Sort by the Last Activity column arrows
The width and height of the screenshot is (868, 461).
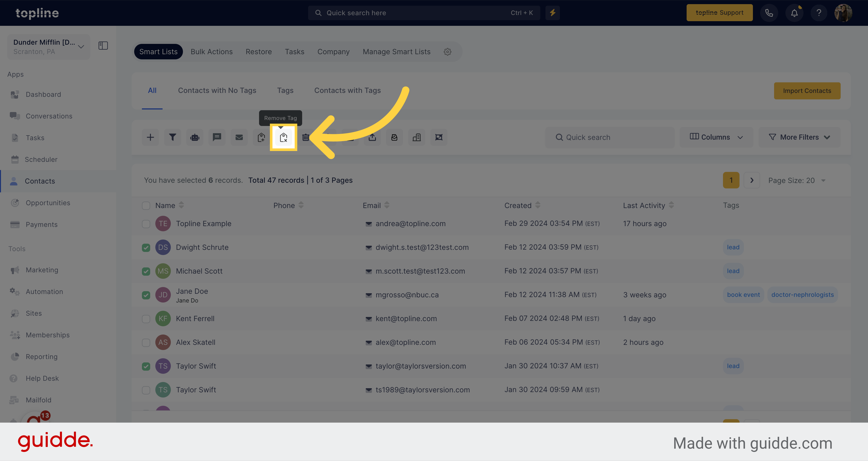click(x=671, y=205)
